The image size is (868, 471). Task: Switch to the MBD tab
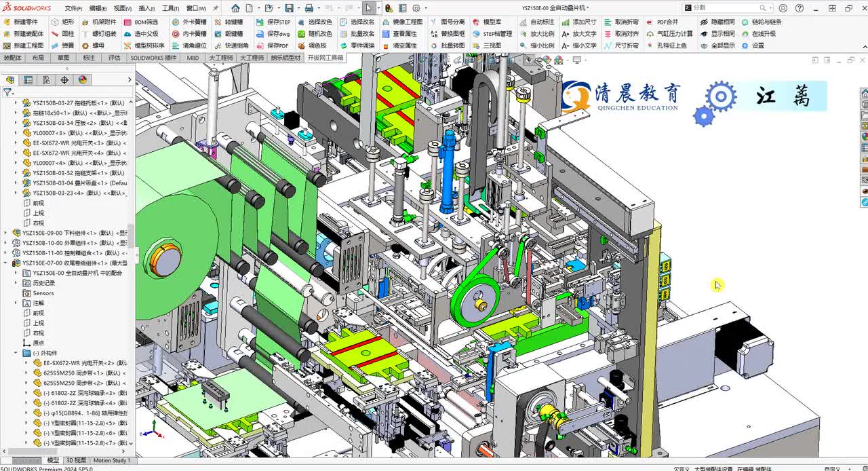click(x=193, y=58)
